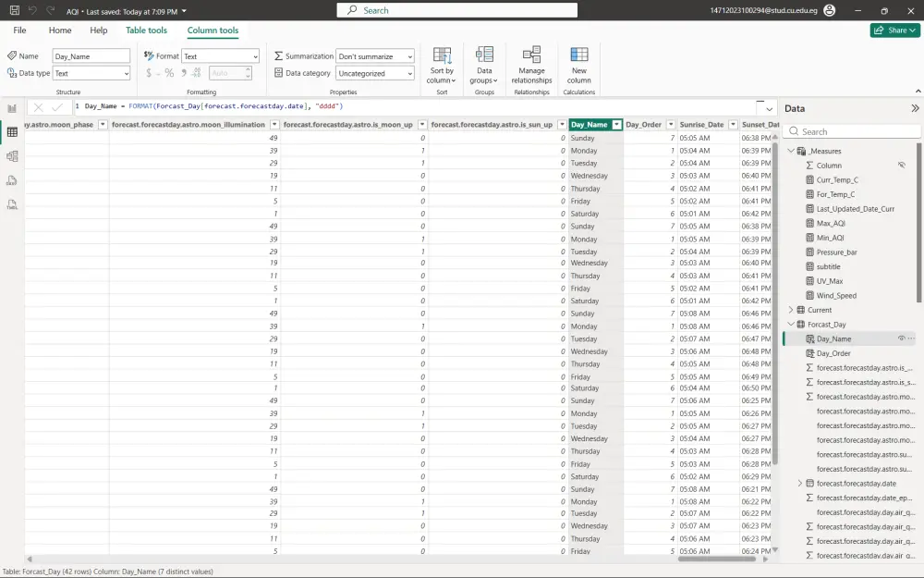Click the decimal places icon
The height and width of the screenshot is (578, 924).
click(197, 73)
